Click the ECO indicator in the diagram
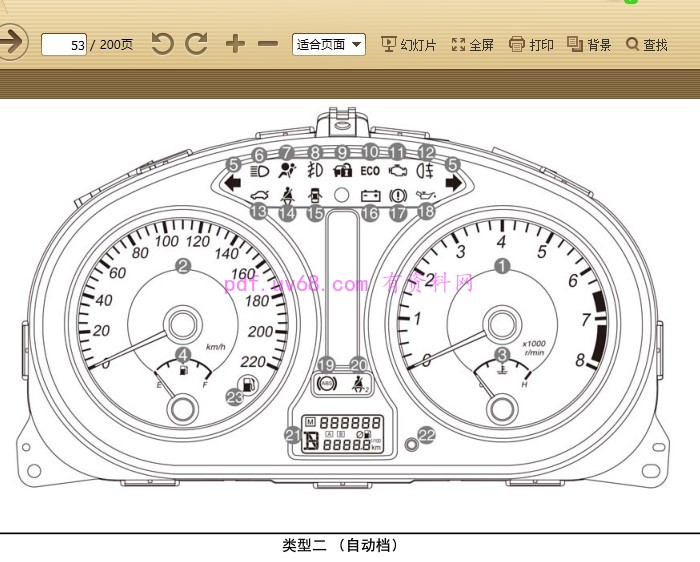Image resolution: width=700 pixels, height=562 pixels. 370,171
